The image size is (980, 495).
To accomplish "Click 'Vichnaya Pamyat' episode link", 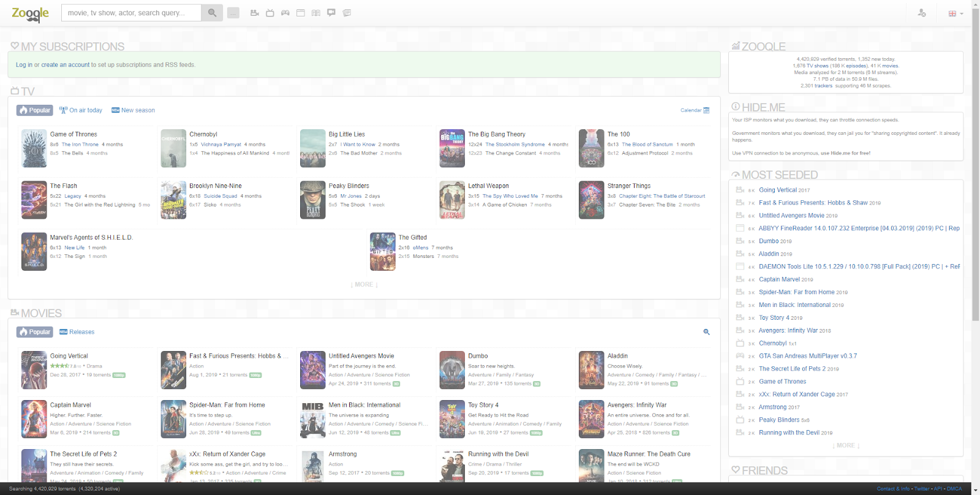I will point(221,145).
